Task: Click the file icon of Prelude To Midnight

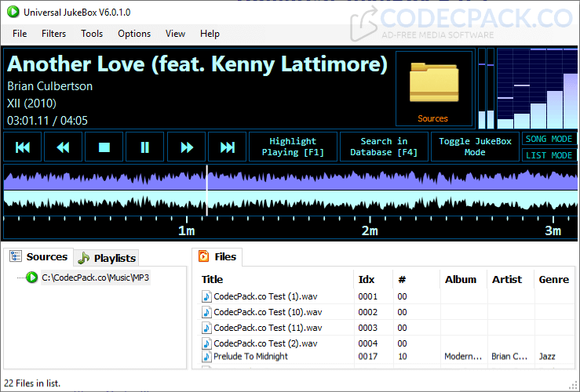Action: (x=206, y=356)
